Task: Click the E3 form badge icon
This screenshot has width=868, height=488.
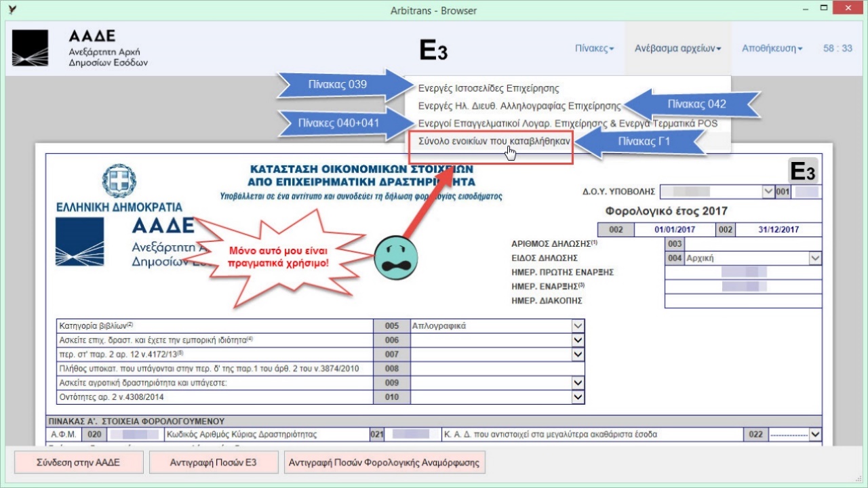Action: [804, 171]
